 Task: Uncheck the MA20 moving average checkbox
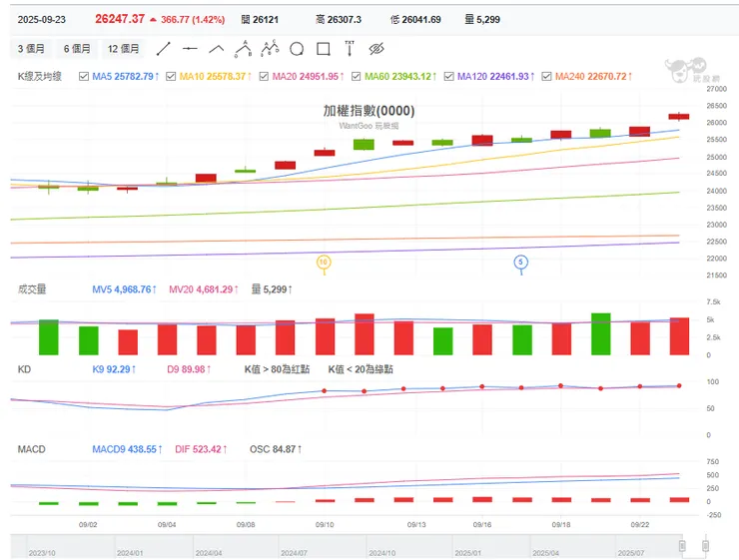[x=264, y=76]
